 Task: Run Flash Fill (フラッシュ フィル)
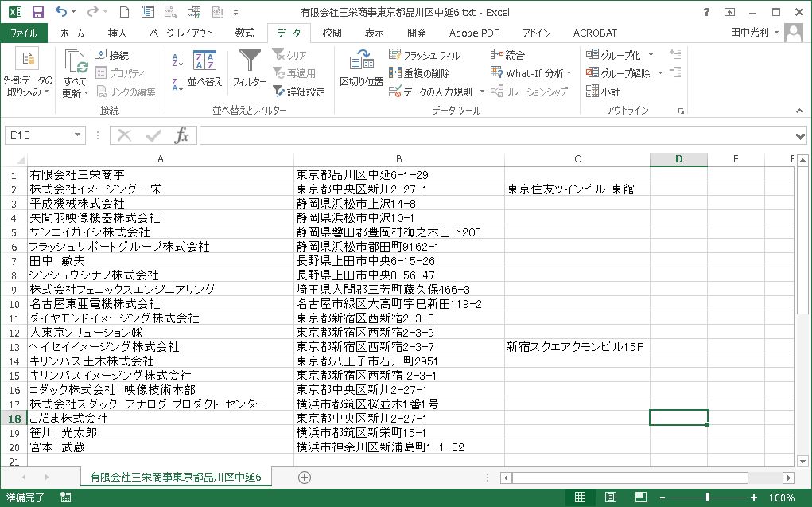[x=424, y=55]
